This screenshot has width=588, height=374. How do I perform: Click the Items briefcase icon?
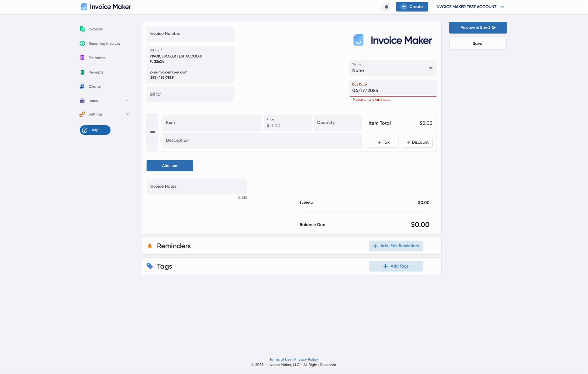point(82,101)
